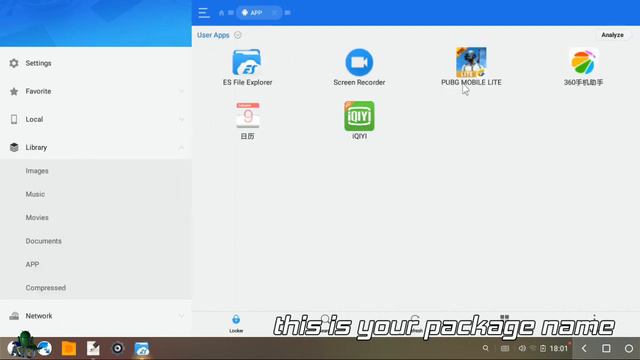The image size is (640, 360).
Task: Open ES File Explorer icon in taskbar
Action: click(x=142, y=349)
